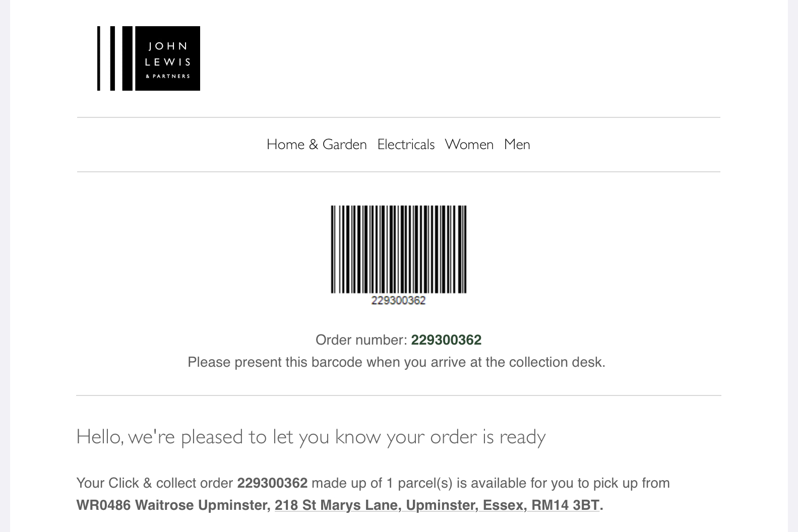Click the '& PARTNERS' text in the logo

[x=168, y=77]
